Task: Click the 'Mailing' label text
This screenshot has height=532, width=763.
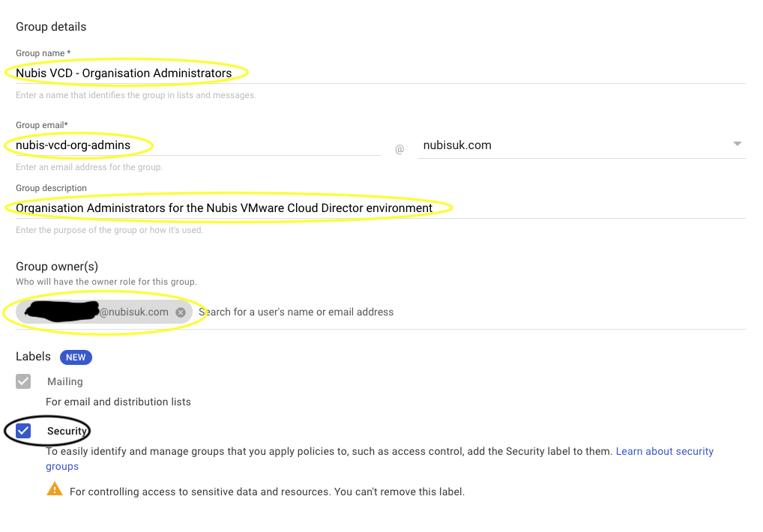Action: click(64, 381)
